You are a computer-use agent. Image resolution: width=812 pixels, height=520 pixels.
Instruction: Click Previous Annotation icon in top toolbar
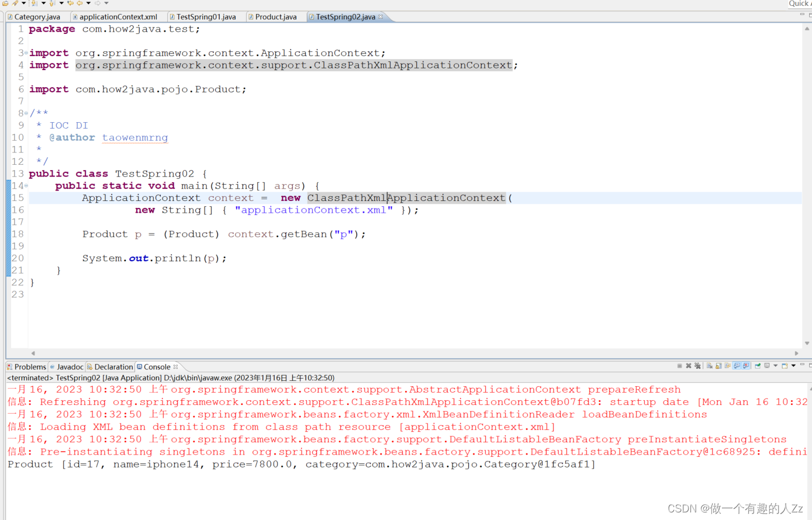coord(52,3)
